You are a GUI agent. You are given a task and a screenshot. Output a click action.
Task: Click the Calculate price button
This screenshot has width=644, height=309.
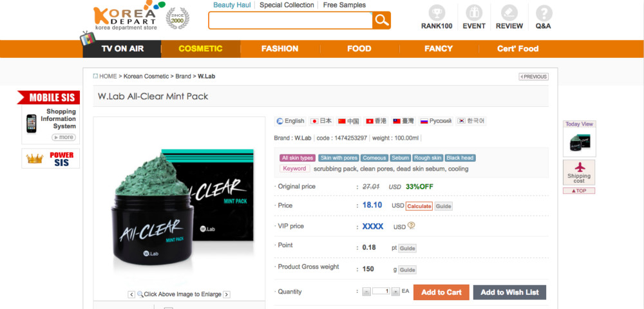(x=419, y=206)
